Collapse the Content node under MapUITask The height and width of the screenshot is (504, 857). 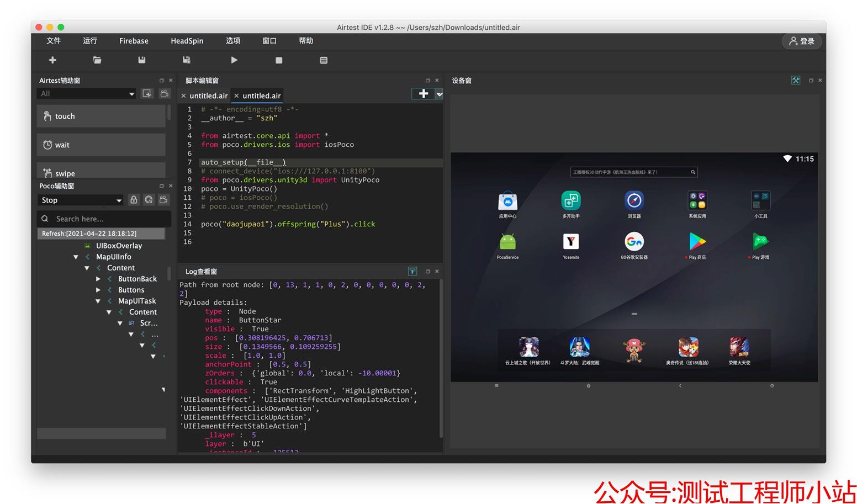click(x=109, y=312)
